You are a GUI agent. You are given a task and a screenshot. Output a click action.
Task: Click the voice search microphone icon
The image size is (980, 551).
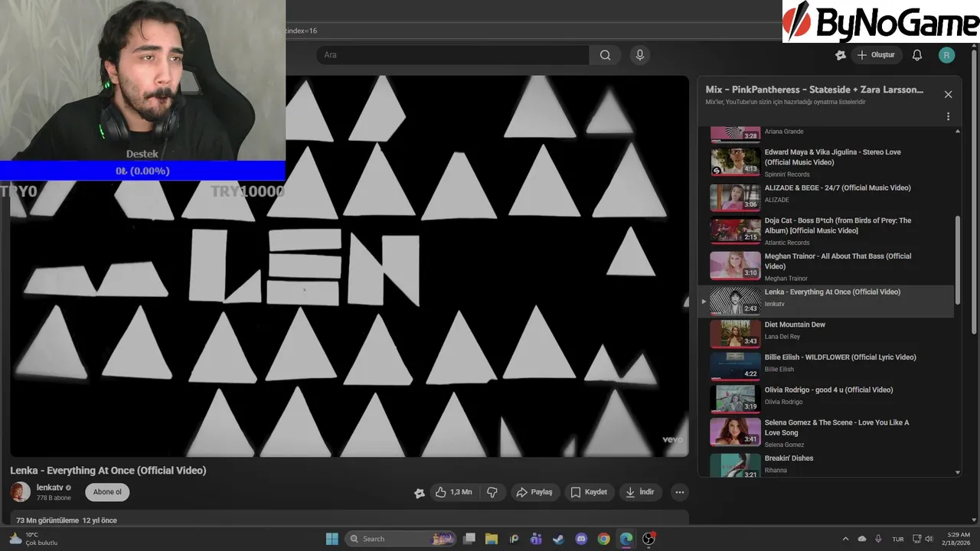click(640, 55)
